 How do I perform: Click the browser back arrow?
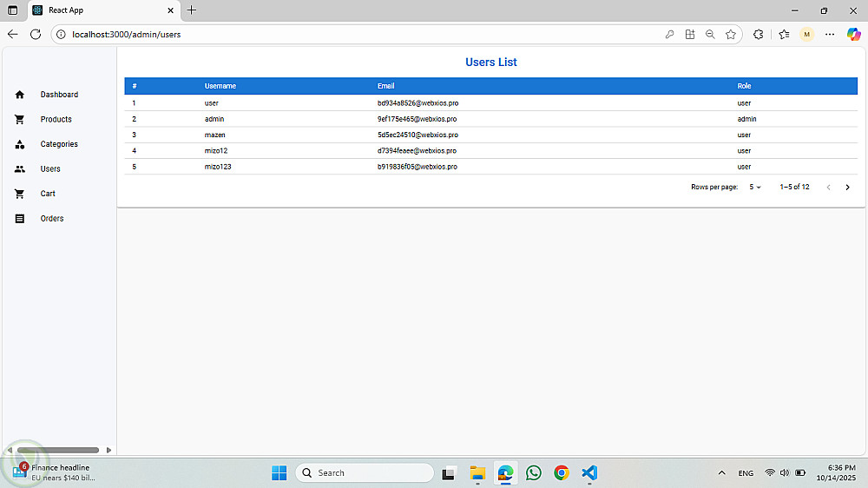click(x=12, y=35)
